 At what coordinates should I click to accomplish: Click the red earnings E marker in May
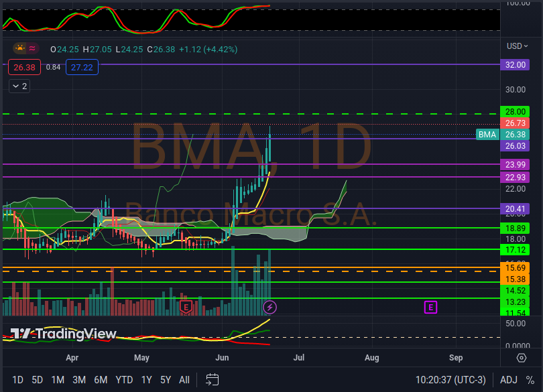[x=186, y=307]
